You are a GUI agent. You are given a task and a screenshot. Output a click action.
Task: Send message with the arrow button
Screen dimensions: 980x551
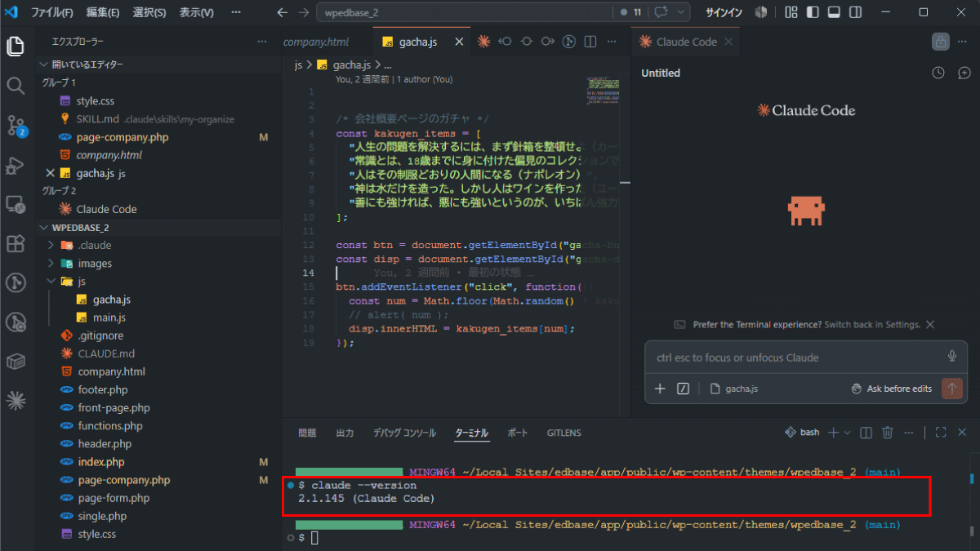[x=951, y=389]
